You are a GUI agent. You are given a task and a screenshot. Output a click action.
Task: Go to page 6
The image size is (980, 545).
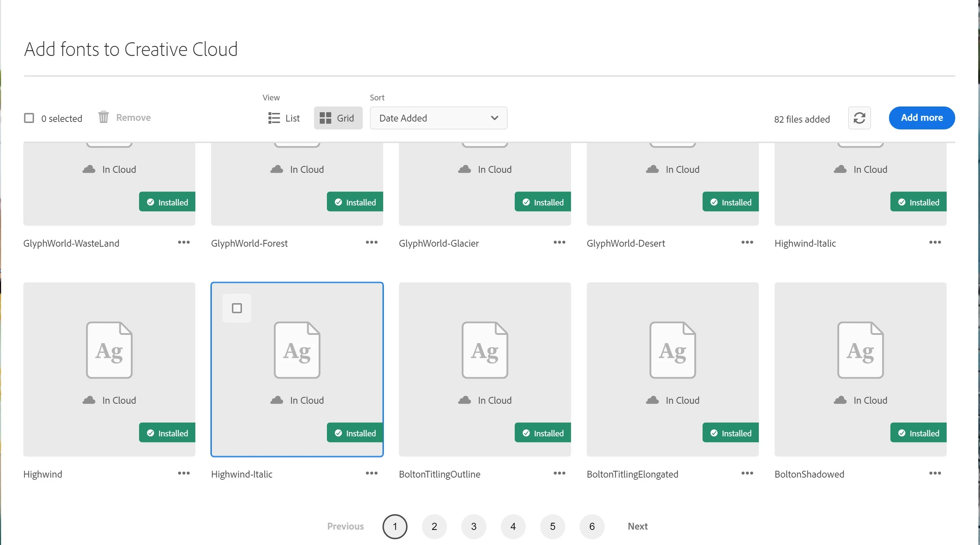591,526
